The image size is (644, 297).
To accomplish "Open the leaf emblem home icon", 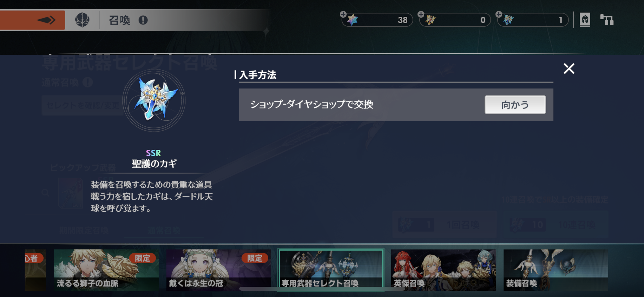I will [x=82, y=20].
